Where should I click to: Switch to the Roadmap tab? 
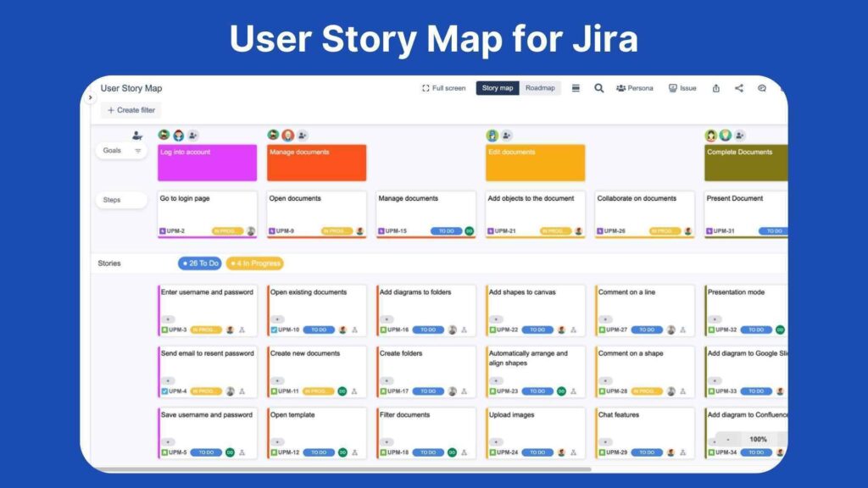coord(540,87)
